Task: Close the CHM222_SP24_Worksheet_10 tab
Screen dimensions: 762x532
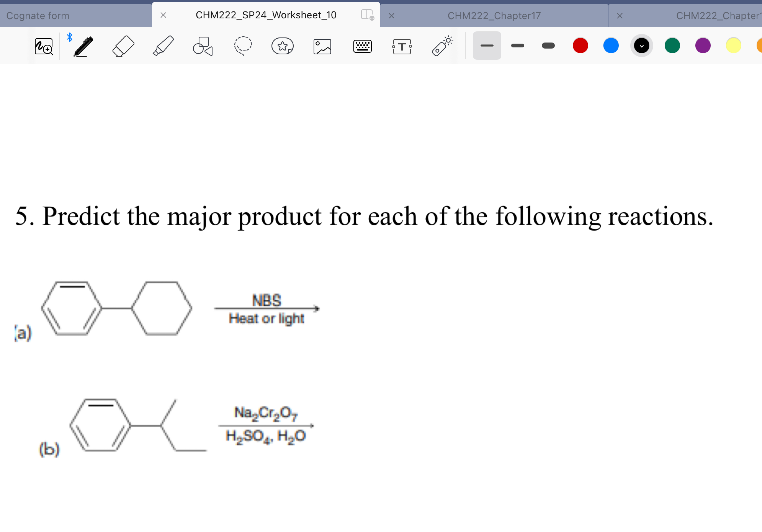Action: click(x=163, y=15)
